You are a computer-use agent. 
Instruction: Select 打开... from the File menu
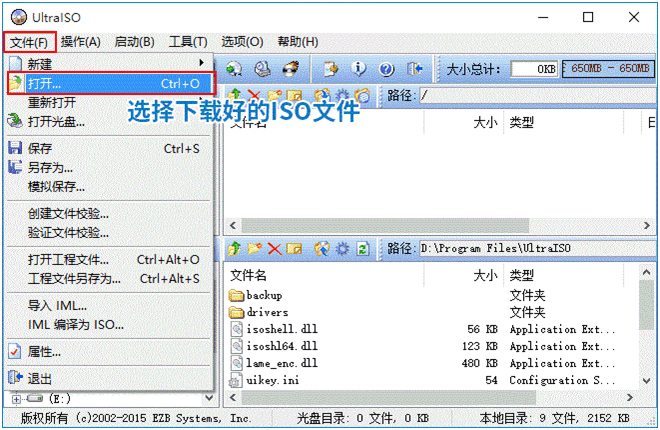[45, 83]
